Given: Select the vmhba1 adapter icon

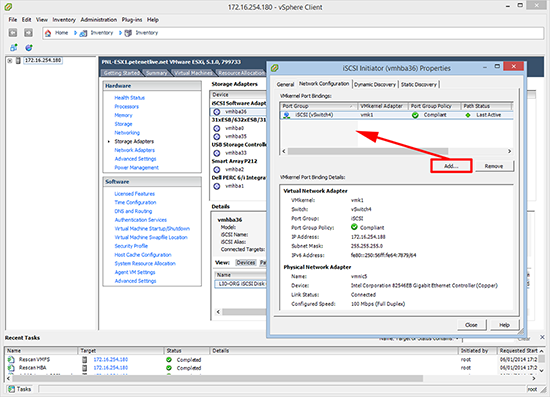Looking at the screenshot, I should tap(217, 186).
